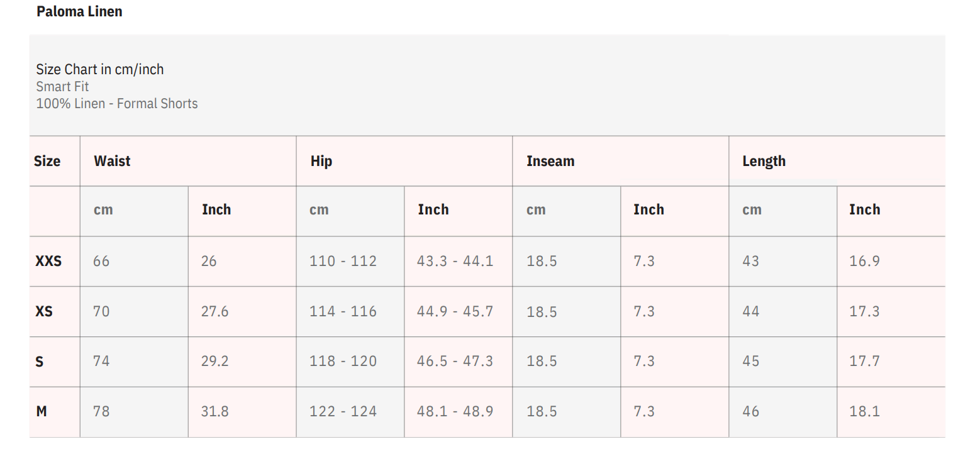Click the hip inch range 48.1 - 48.9
This screenshot has height=449, width=980.
455,412
